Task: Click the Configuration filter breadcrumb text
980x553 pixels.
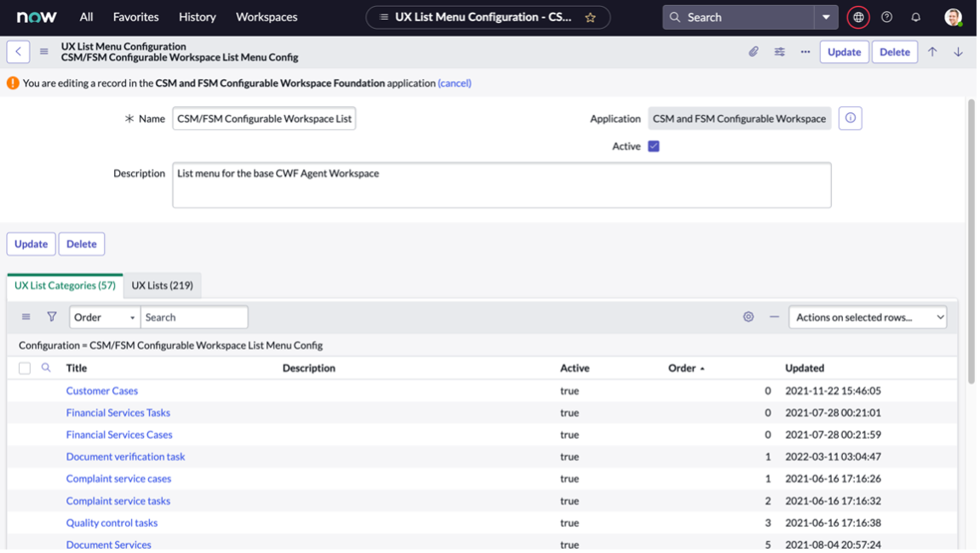Action: pyautogui.click(x=170, y=345)
